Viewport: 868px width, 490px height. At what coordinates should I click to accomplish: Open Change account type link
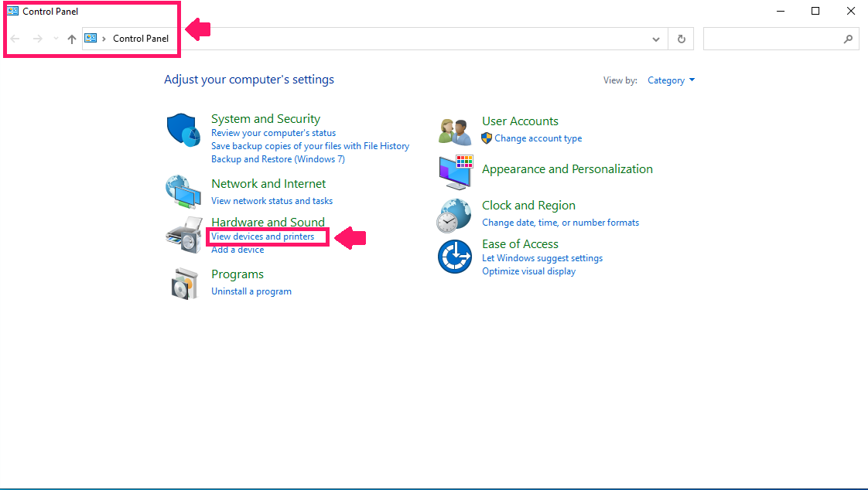[538, 138]
